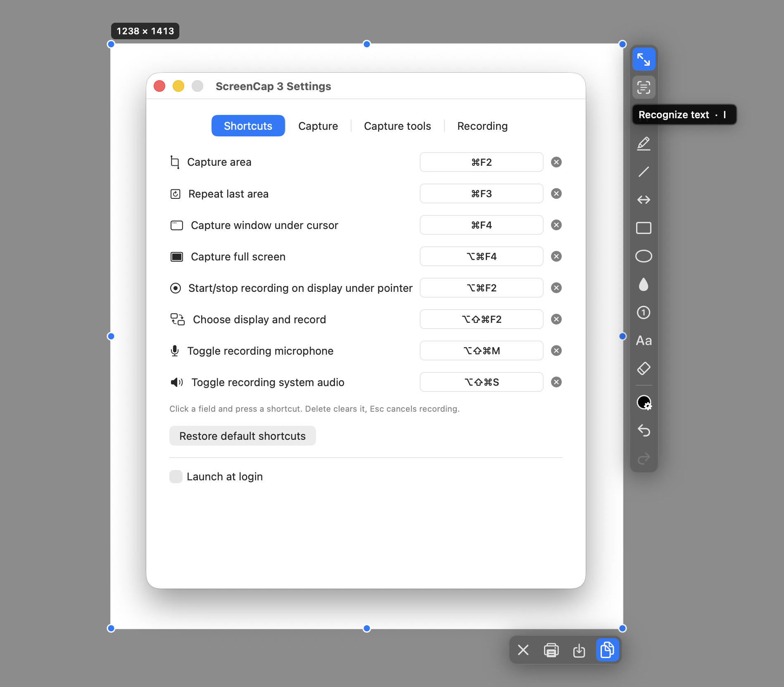Print the captured screenshot
Image resolution: width=784 pixels, height=687 pixels.
551,650
